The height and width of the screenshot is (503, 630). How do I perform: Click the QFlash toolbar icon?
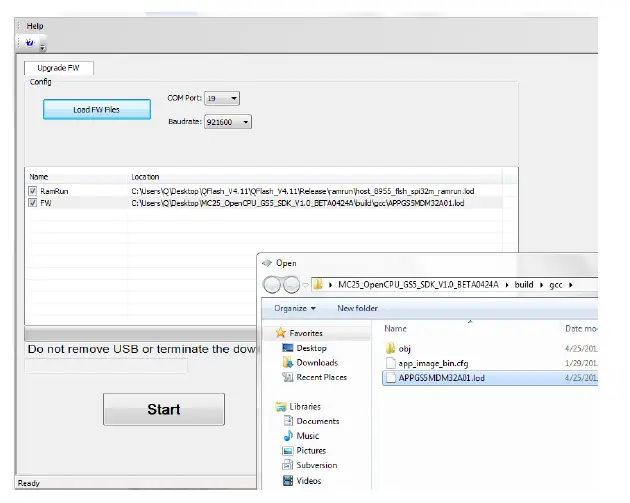pos(30,42)
